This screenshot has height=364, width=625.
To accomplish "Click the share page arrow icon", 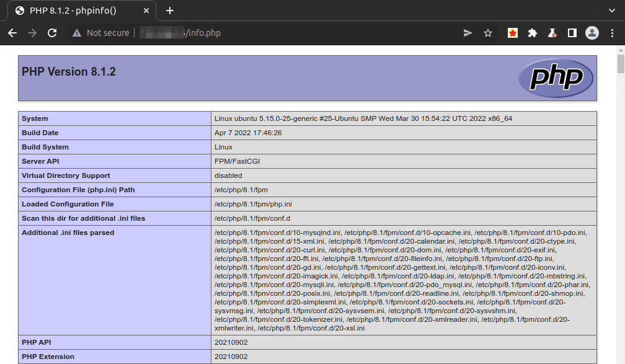I will click(468, 33).
